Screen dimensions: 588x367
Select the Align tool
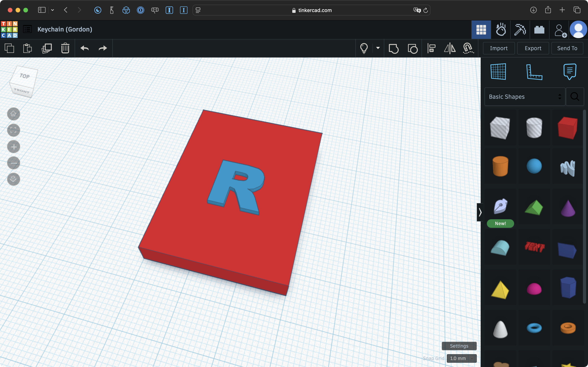point(431,48)
